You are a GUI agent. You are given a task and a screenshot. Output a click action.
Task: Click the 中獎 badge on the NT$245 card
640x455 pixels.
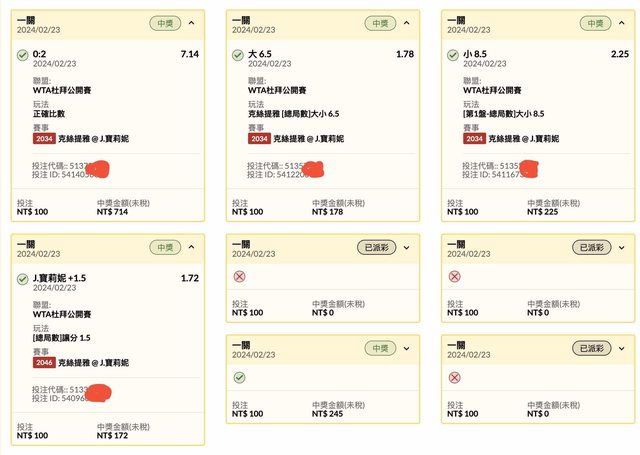click(381, 348)
